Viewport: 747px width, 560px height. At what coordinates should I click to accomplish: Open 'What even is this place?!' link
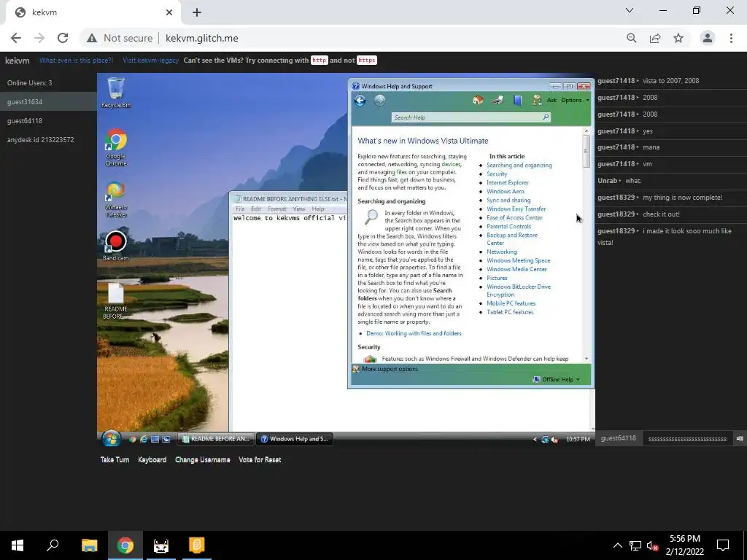tap(76, 61)
